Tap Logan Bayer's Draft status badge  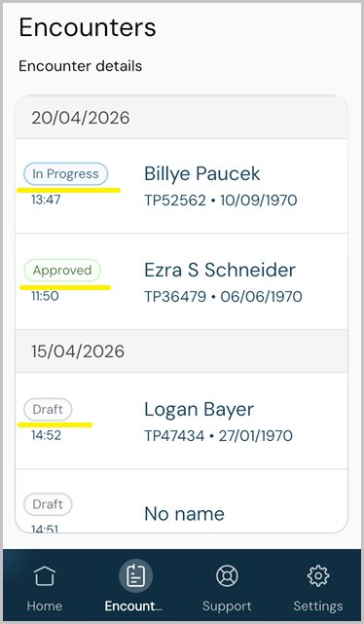coord(48,409)
